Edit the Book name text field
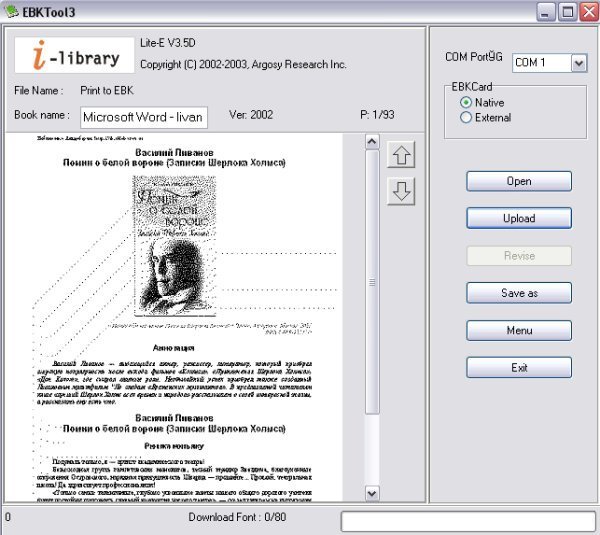 (x=144, y=117)
